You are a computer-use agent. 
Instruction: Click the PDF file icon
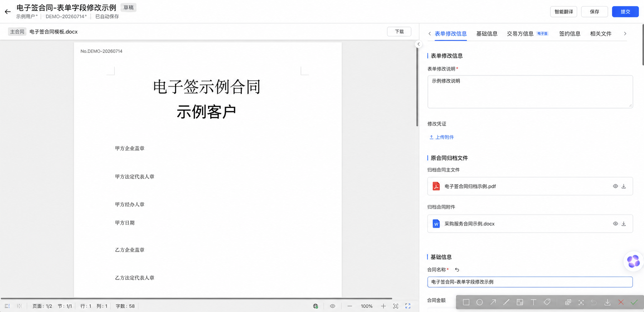point(436,186)
